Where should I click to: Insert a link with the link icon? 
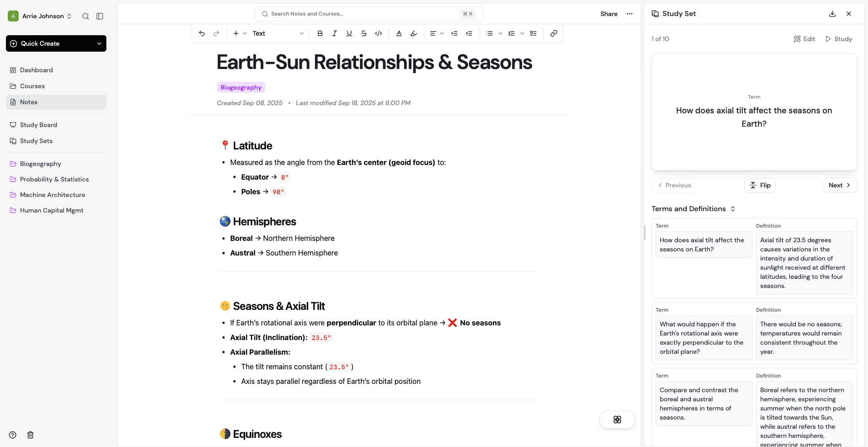click(554, 33)
